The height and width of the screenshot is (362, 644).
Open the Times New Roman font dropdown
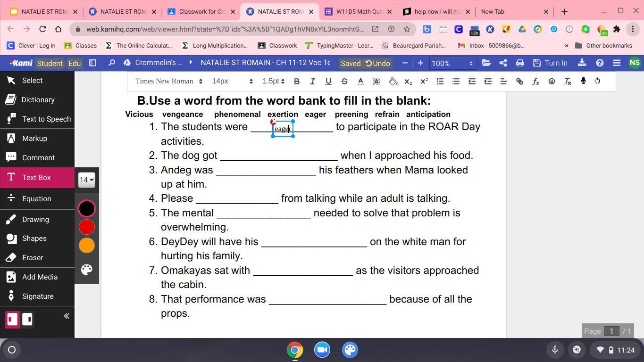coord(169,81)
